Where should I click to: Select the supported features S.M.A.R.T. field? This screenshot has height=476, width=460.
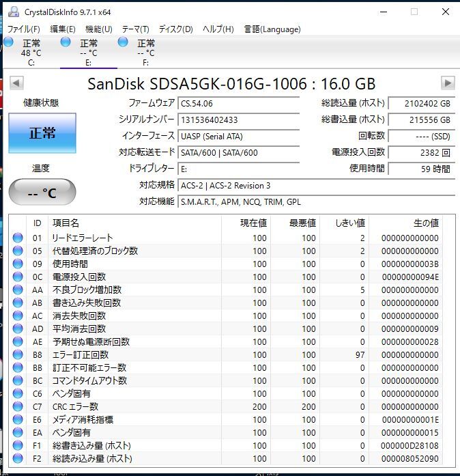click(317, 202)
